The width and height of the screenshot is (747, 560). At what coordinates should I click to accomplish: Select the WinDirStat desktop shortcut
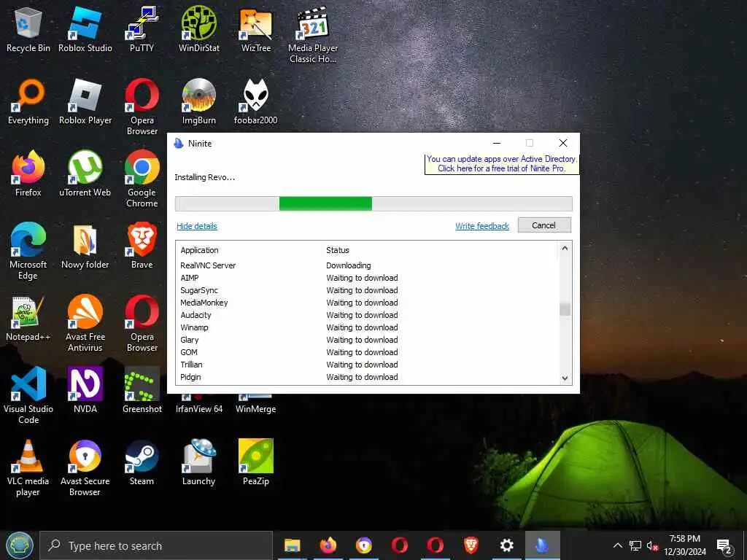(x=198, y=29)
